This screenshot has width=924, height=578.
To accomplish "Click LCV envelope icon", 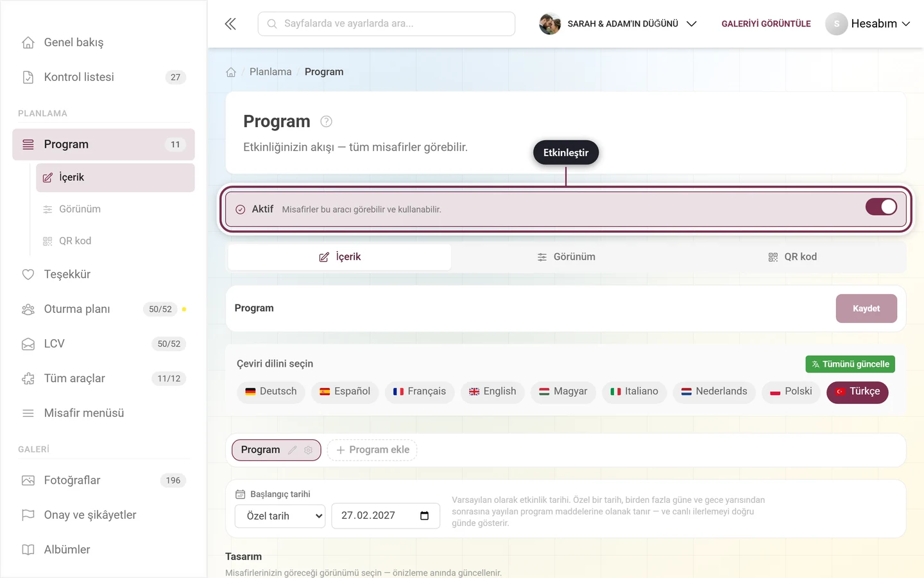I will coord(28,344).
